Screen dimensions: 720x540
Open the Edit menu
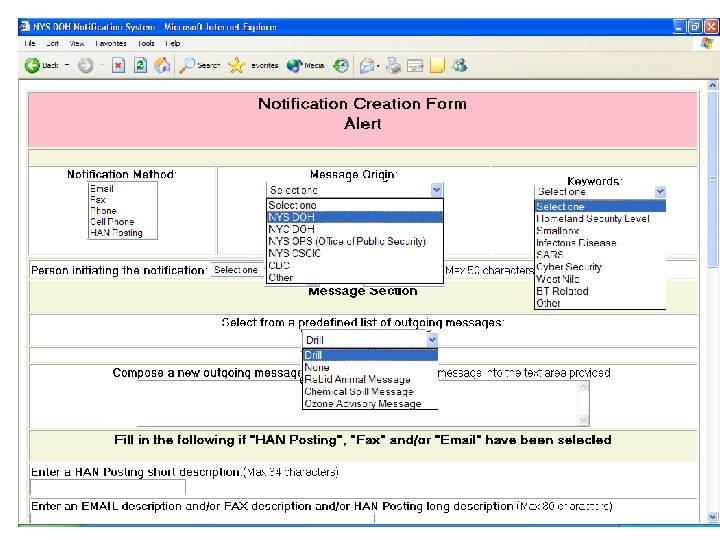point(52,44)
